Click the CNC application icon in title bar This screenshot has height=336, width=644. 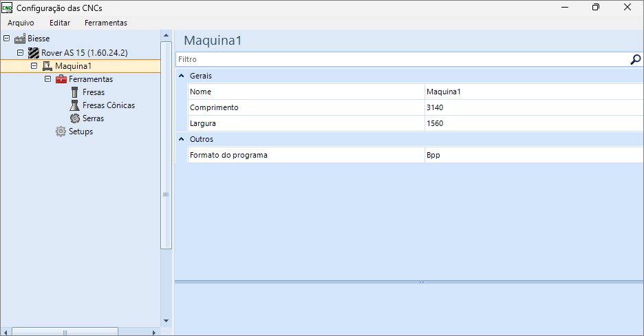[x=7, y=8]
